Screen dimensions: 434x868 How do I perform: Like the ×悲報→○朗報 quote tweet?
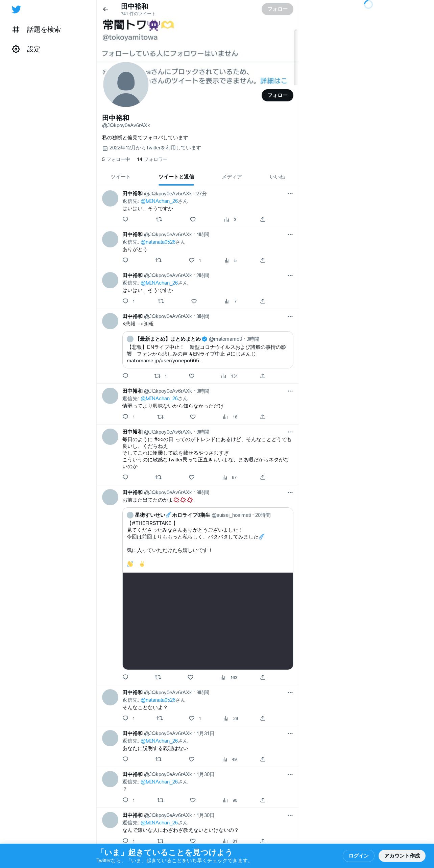click(x=192, y=376)
